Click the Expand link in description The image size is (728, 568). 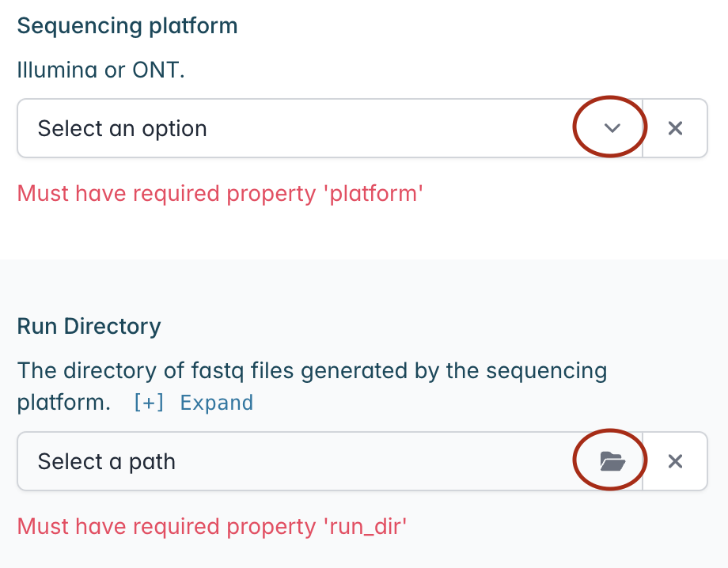pos(216,403)
